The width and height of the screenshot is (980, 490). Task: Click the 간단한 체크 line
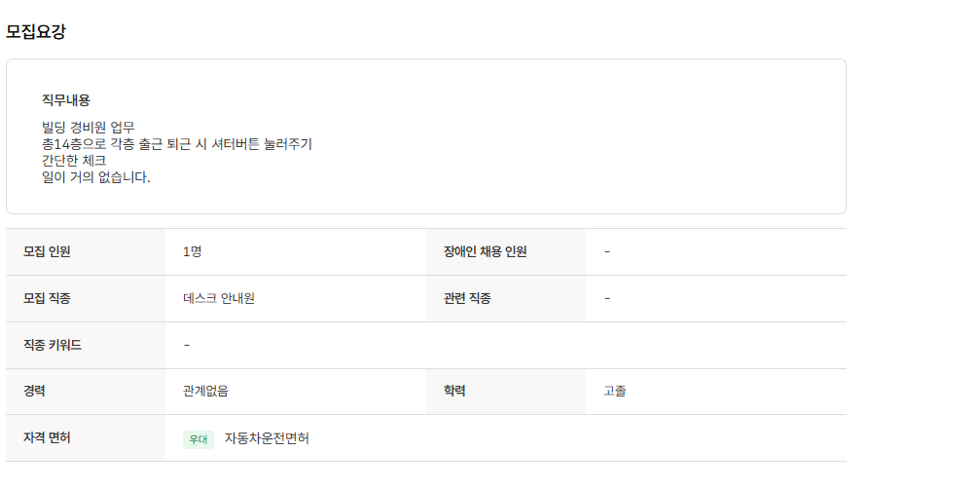coord(74,160)
